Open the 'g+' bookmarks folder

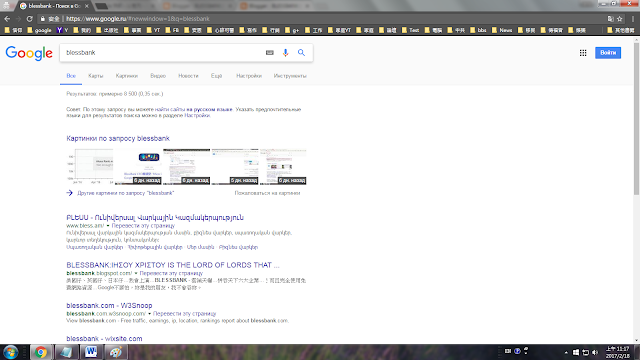[x=292, y=30]
